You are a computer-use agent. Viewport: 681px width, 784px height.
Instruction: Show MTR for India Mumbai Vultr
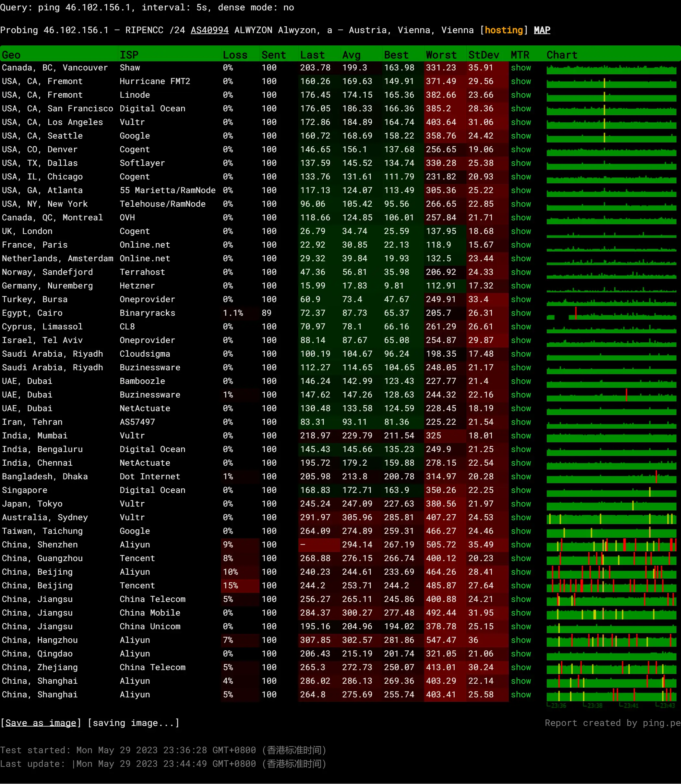point(520,436)
